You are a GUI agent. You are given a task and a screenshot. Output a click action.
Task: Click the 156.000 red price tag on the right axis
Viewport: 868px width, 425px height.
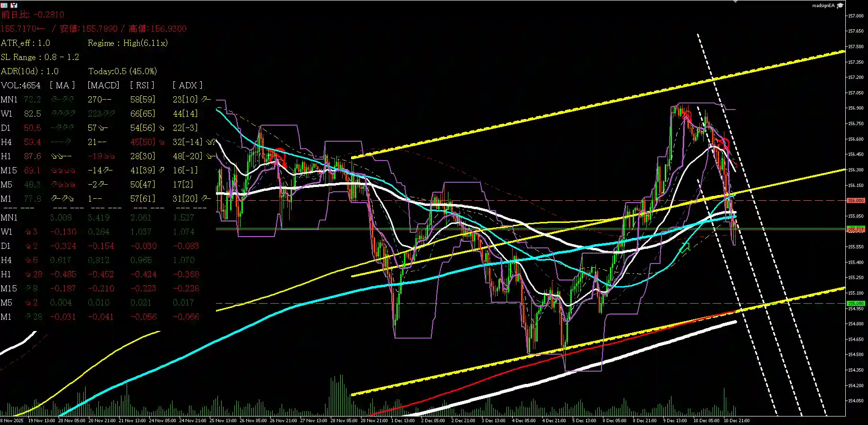tap(856, 200)
